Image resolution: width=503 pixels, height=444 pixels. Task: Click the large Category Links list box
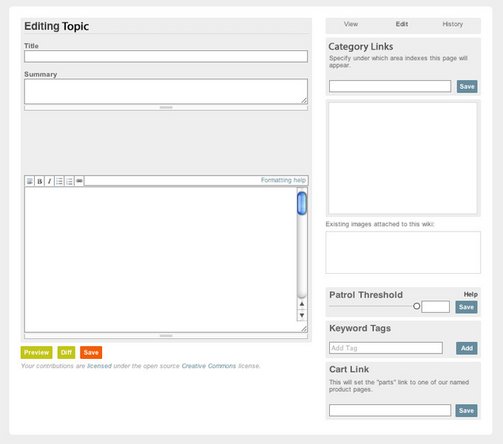click(403, 158)
